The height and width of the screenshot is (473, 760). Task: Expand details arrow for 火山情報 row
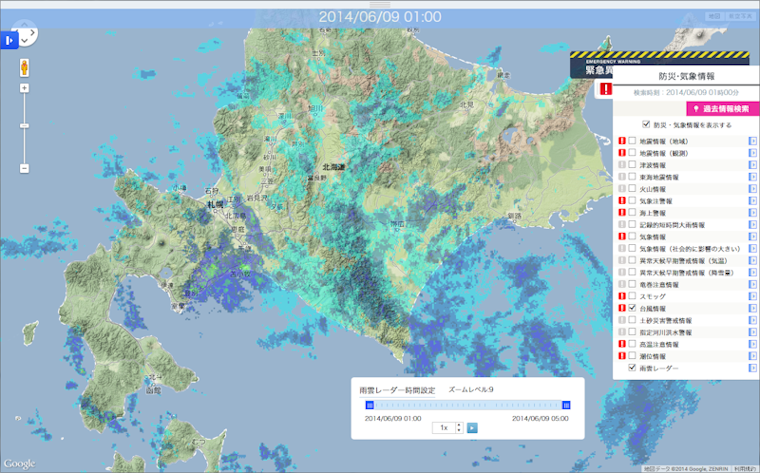click(752, 189)
